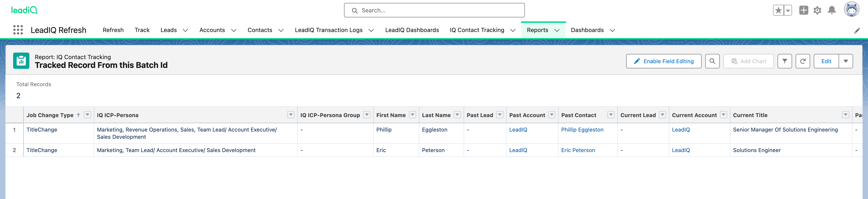Open LeadIQ past account link in Phillip's row
The image size is (868, 199).
point(518,130)
